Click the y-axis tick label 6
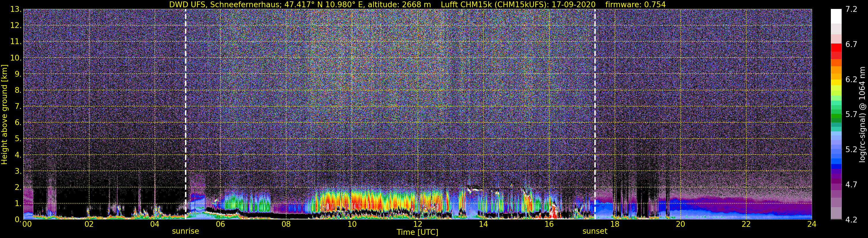 pos(18,122)
